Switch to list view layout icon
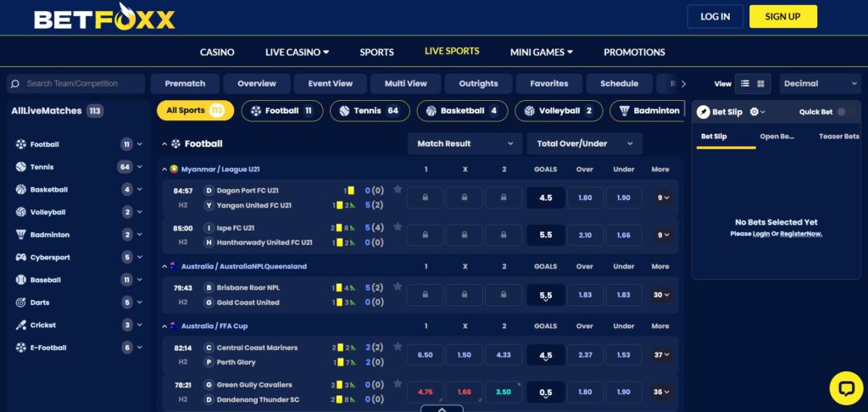 [745, 84]
